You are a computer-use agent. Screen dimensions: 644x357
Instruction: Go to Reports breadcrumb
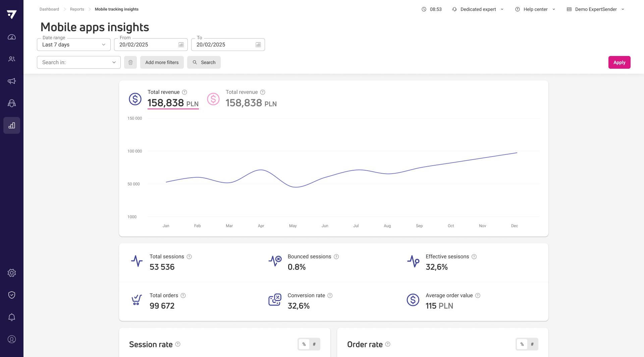tap(77, 9)
